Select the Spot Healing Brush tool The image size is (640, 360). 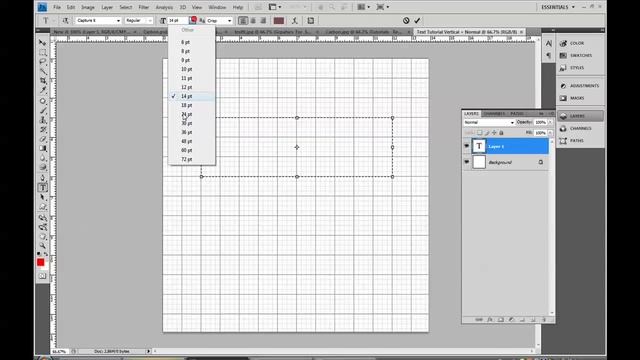[x=42, y=101]
